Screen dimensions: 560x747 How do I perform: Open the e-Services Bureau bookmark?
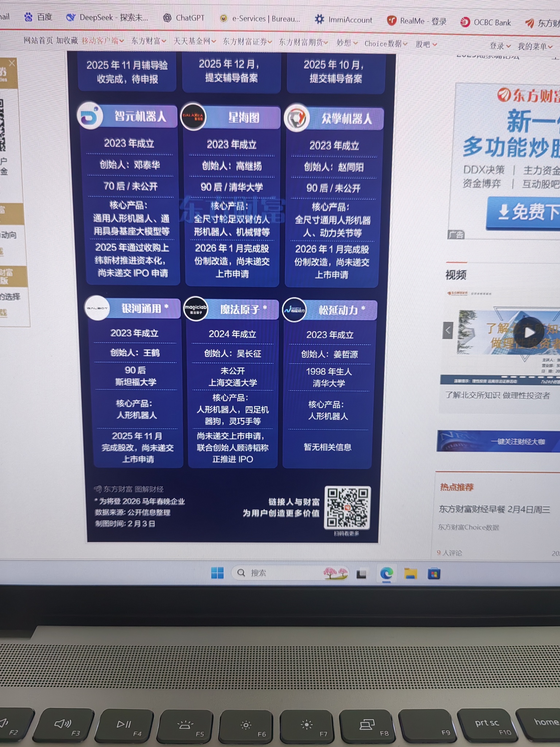[x=260, y=19]
